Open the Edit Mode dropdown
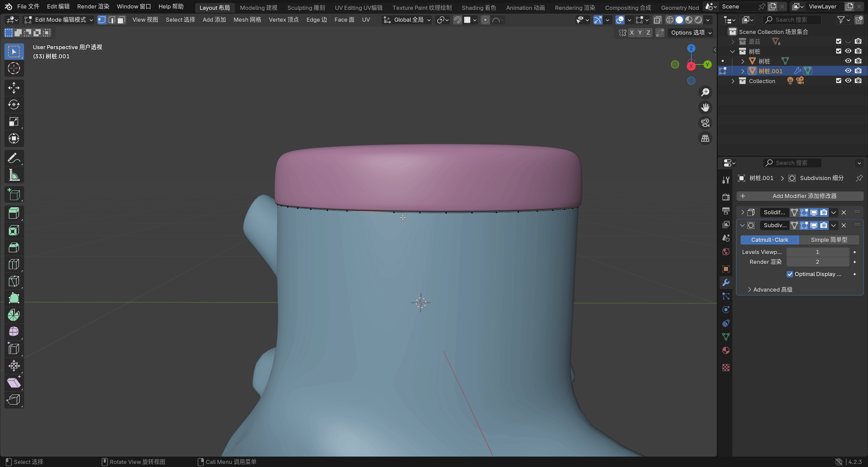The width and height of the screenshot is (868, 467). tap(59, 20)
